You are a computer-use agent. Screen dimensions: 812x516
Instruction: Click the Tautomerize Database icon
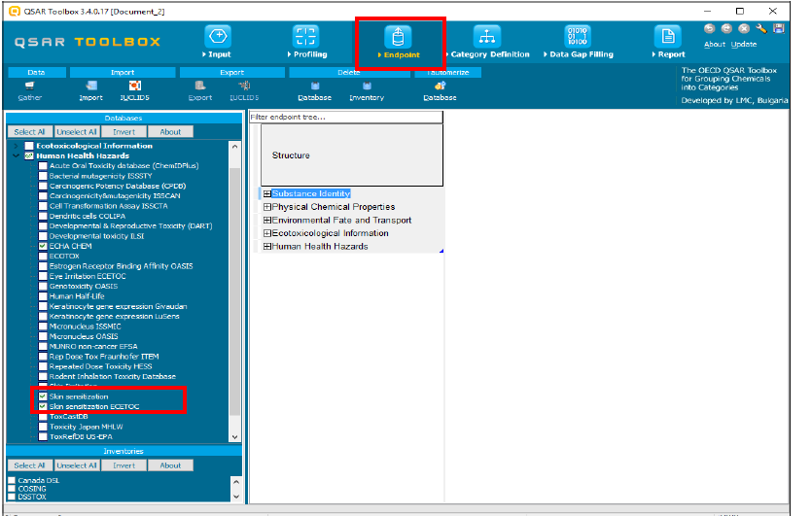pos(440,86)
